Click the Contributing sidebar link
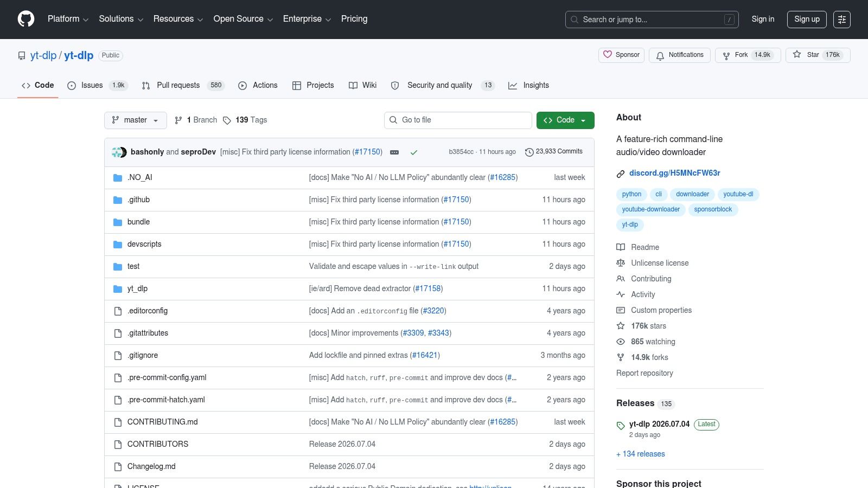Screen dimensions: 868x488 651,279
